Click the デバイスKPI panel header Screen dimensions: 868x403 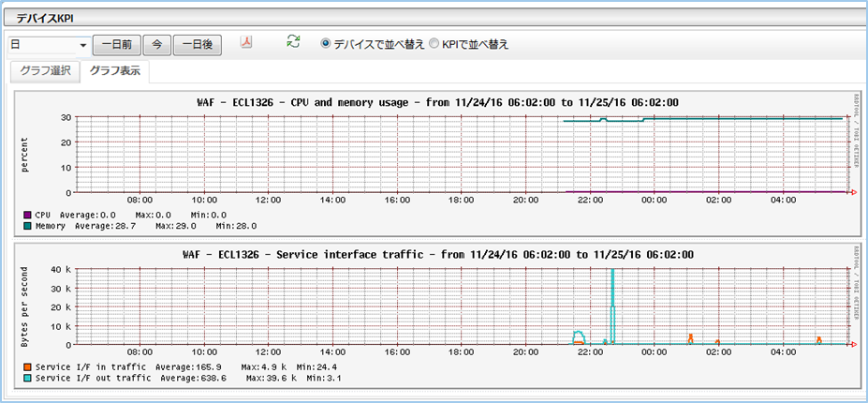(434, 19)
